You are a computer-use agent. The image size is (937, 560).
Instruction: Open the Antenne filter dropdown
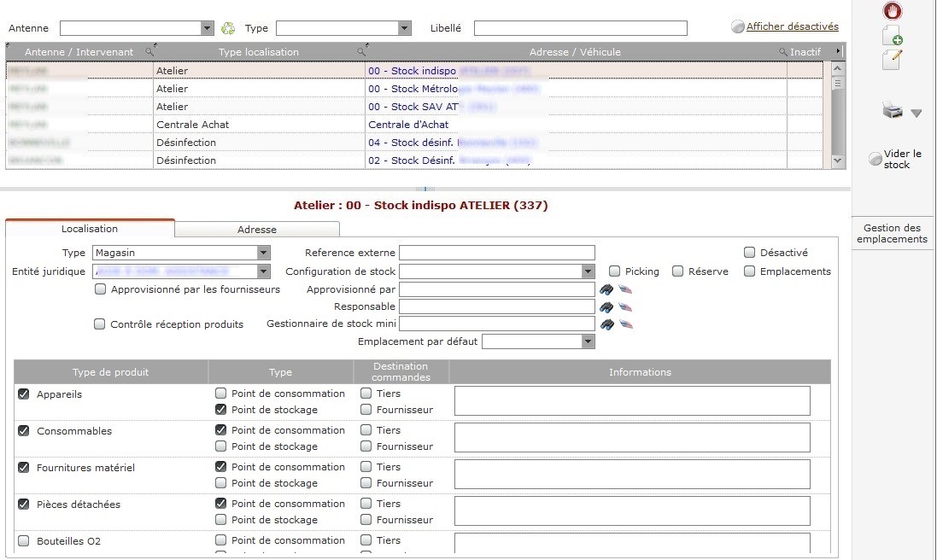point(207,28)
